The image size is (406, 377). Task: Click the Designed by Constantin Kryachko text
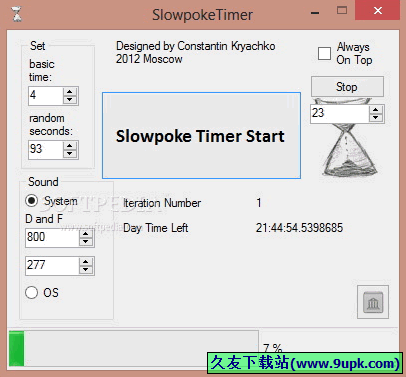tap(196, 46)
